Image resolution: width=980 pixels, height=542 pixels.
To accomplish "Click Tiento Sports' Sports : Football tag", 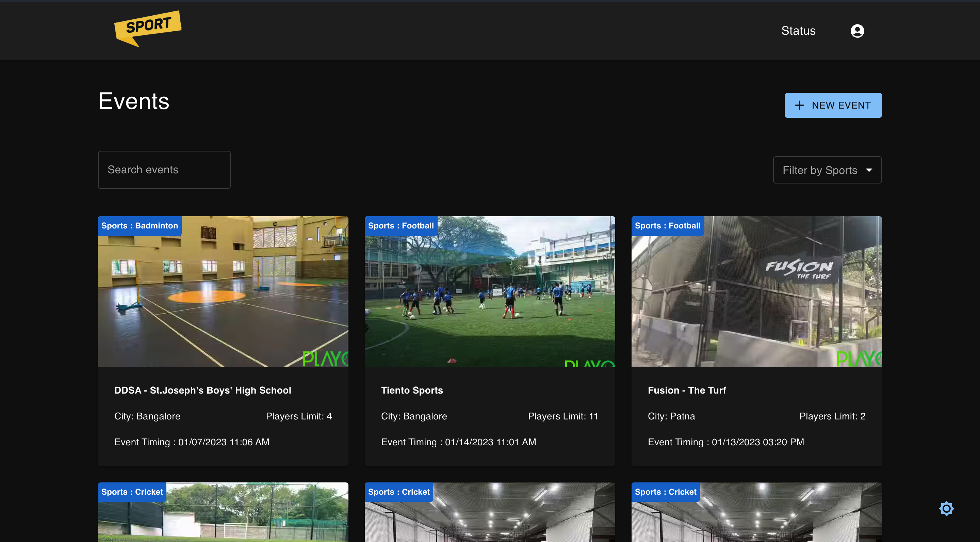I will 401,226.
